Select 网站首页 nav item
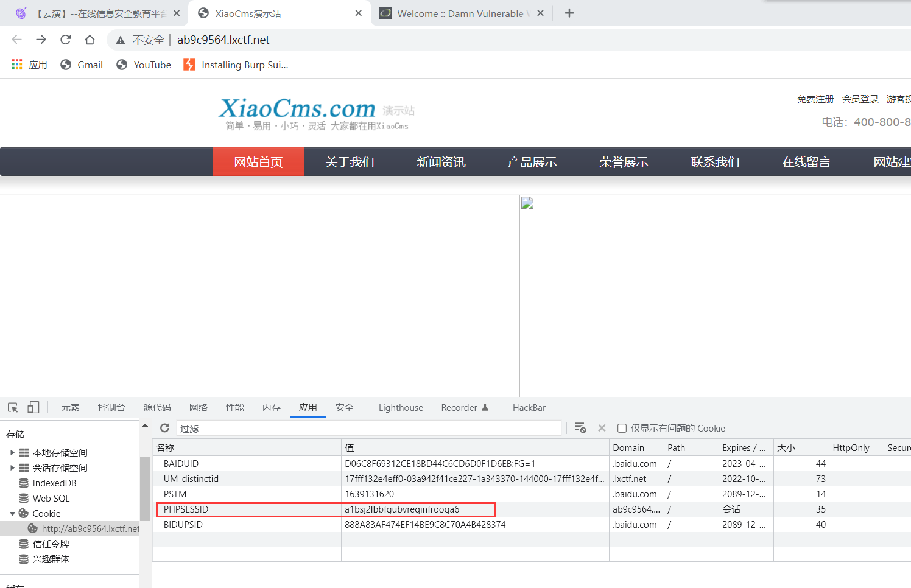Viewport: 911px width, 588px height. [259, 162]
